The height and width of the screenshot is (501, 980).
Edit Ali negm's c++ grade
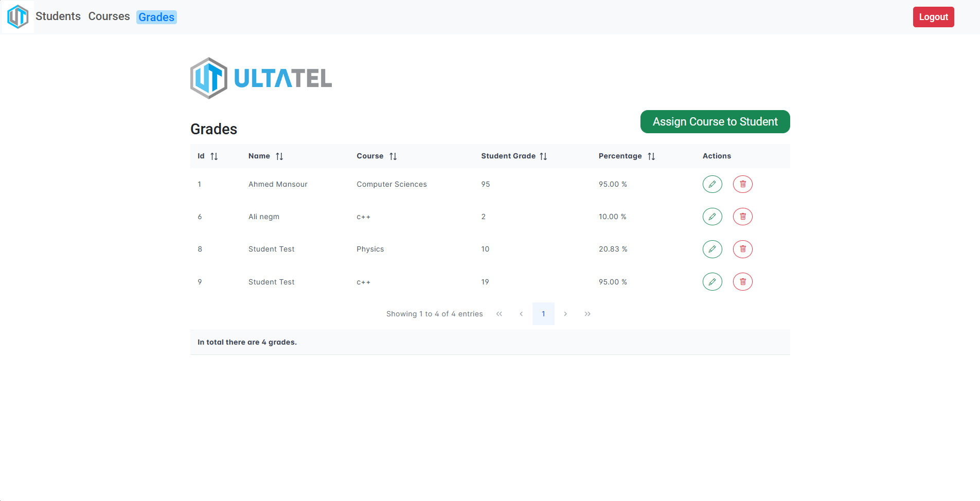point(712,217)
